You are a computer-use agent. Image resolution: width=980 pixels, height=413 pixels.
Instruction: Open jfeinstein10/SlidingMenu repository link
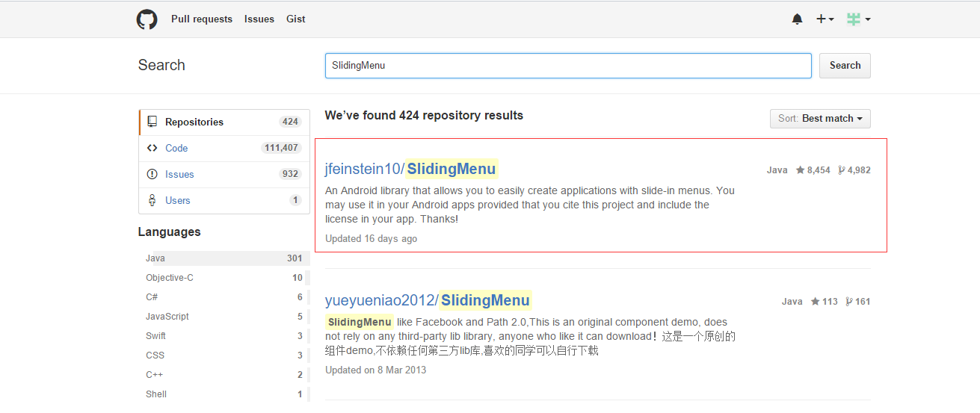pos(410,169)
